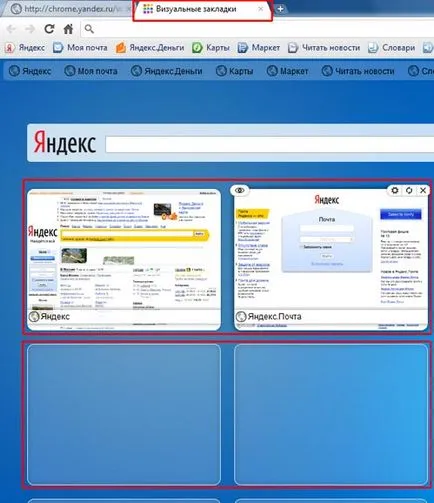
Task: Go to home page icon
Action: click(x=68, y=29)
